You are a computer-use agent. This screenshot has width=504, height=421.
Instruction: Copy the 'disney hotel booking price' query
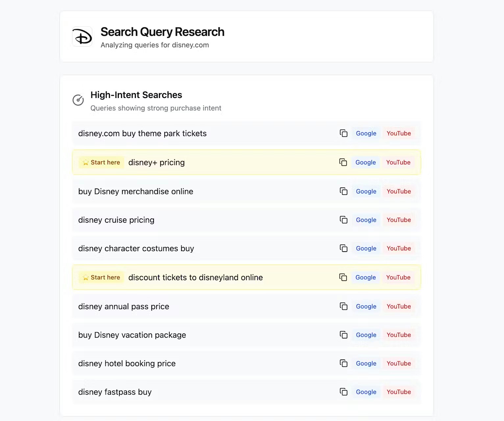coord(343,363)
